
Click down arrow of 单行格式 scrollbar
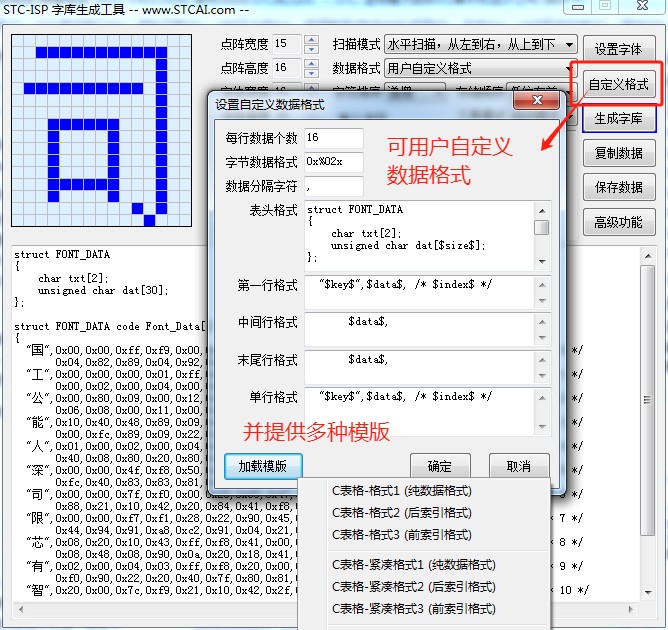coord(542,426)
